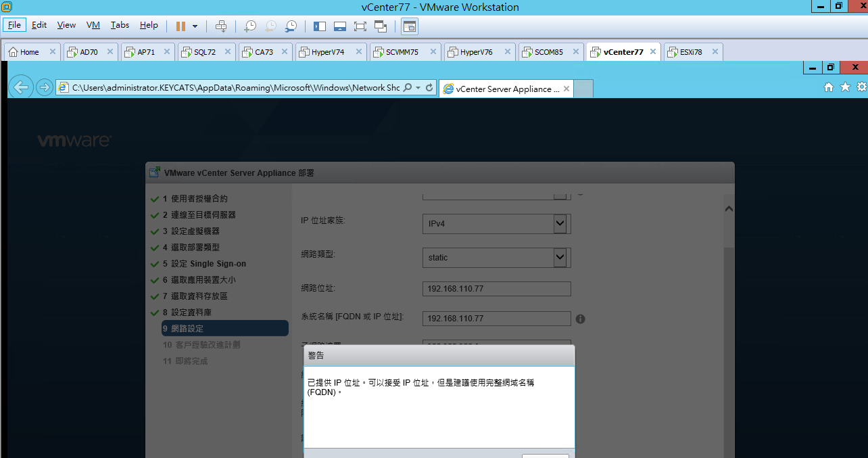Close the CA73 tab

[285, 52]
